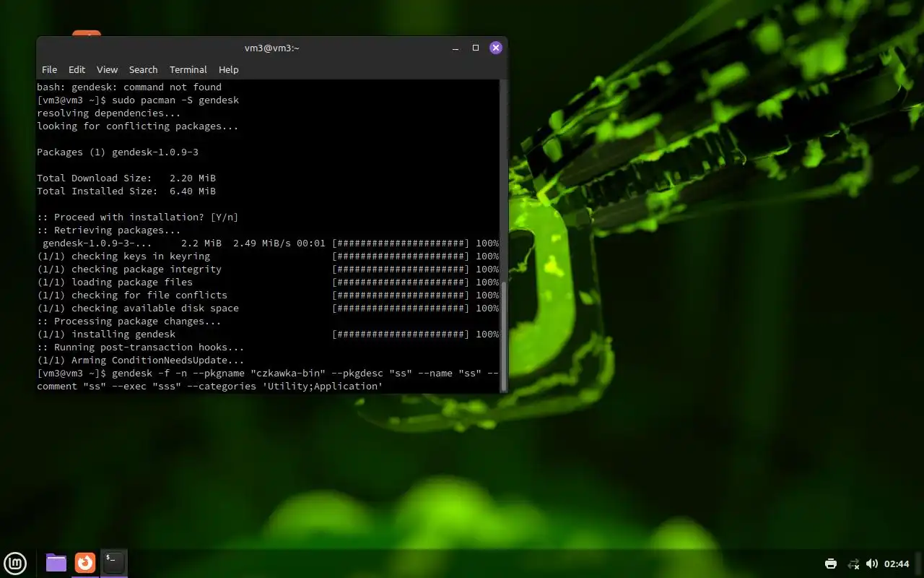Click the download progress bar for gendesk-1.0.9-3
This screenshot has width=924, height=578.
tap(401, 243)
